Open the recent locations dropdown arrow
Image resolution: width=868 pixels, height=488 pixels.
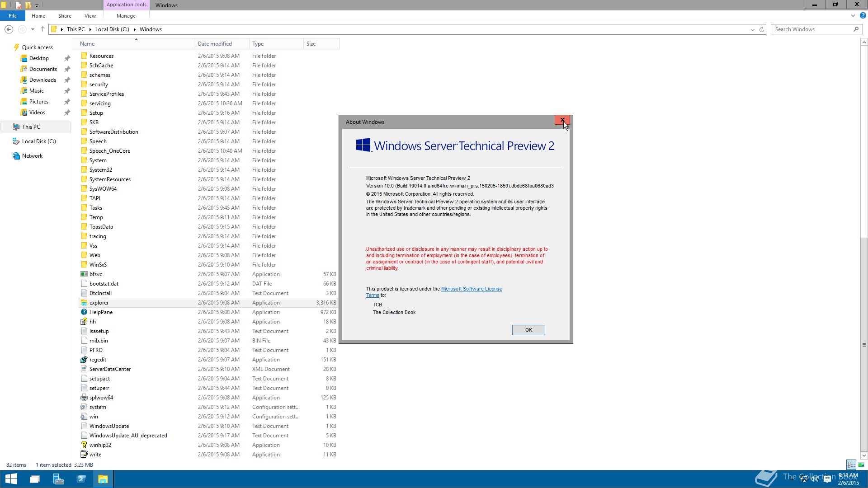33,29
